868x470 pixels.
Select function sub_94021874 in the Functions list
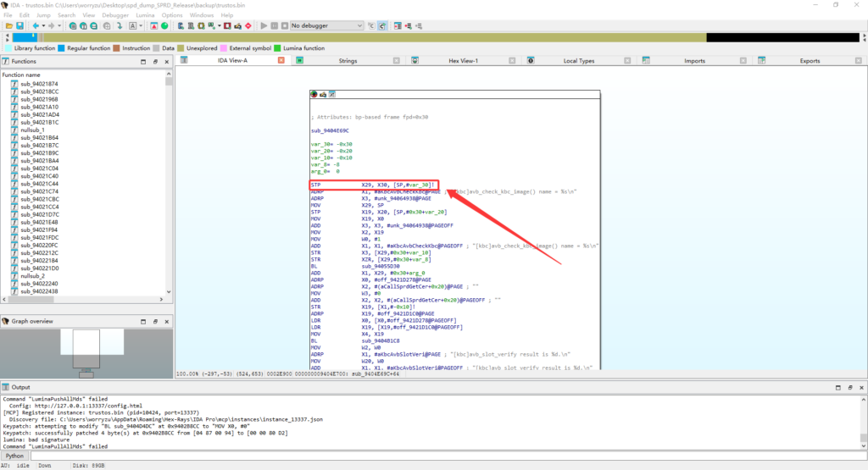(x=39, y=84)
